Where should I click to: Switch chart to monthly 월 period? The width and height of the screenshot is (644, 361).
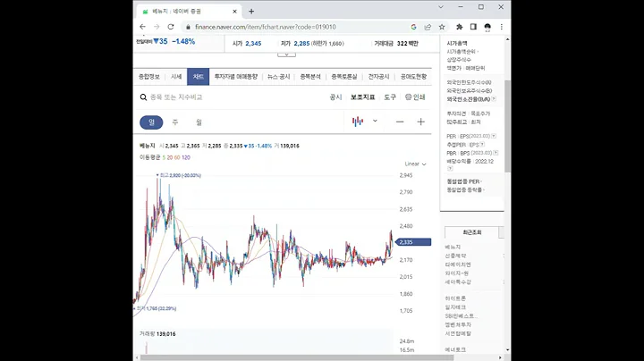199,122
